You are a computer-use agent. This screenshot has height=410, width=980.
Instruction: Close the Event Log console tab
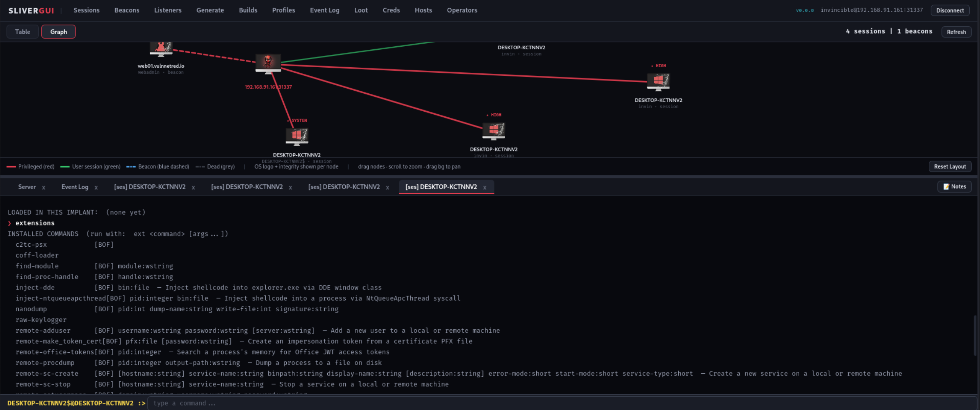[x=96, y=187]
